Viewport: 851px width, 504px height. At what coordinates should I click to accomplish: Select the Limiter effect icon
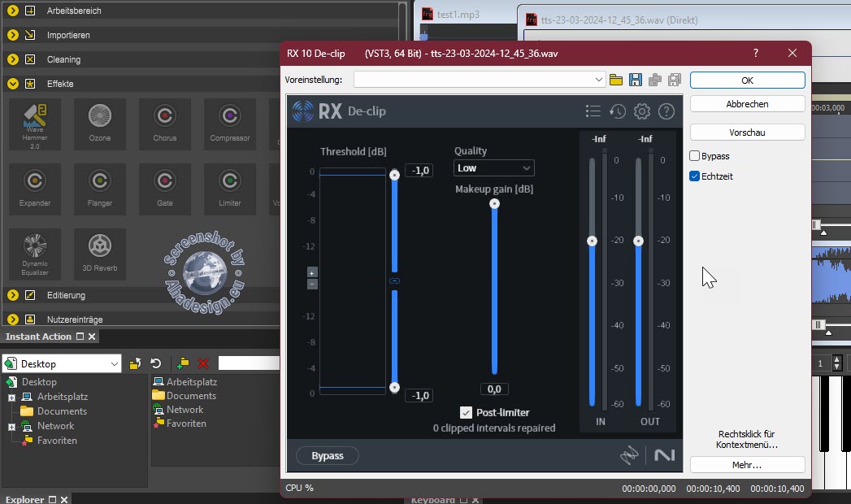click(x=230, y=189)
